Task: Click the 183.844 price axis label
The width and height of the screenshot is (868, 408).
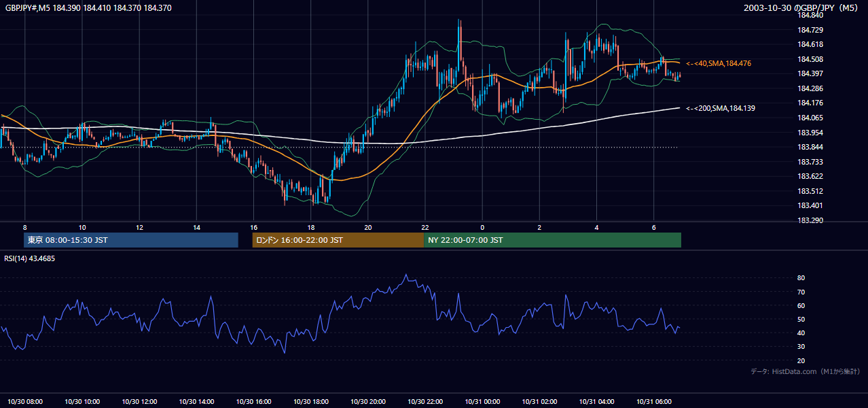Action: 810,147
